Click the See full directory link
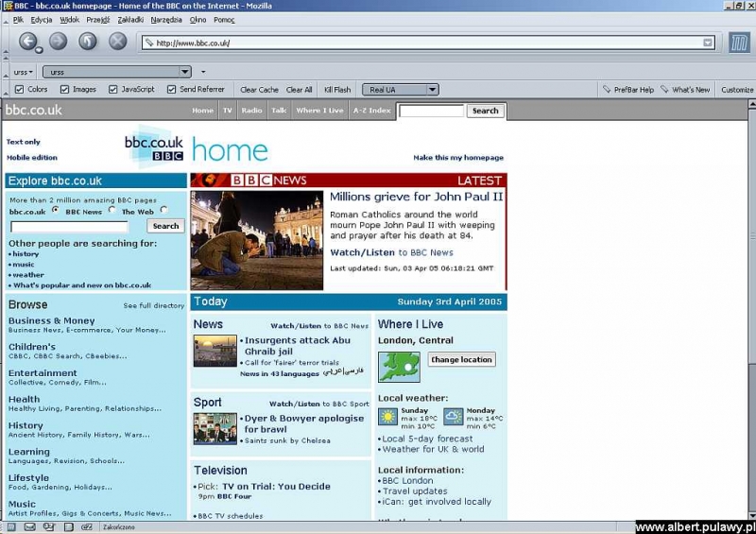This screenshot has height=534, width=756. click(154, 306)
